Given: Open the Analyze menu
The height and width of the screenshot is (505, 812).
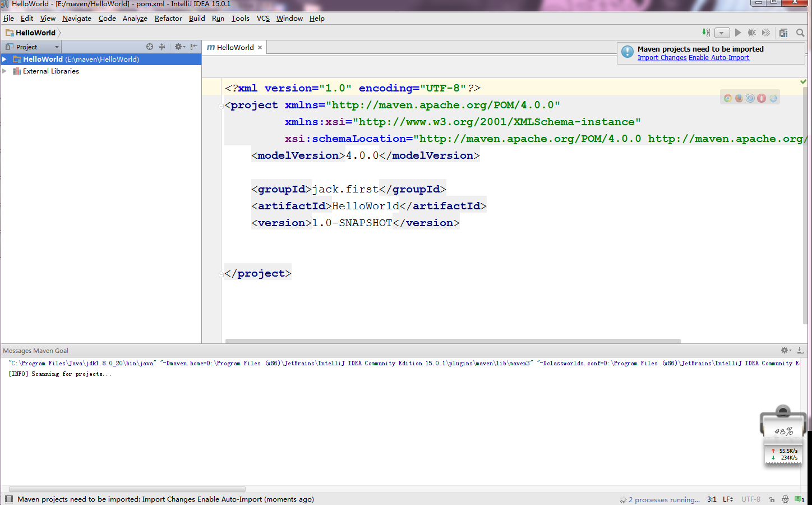Looking at the screenshot, I should [135, 19].
